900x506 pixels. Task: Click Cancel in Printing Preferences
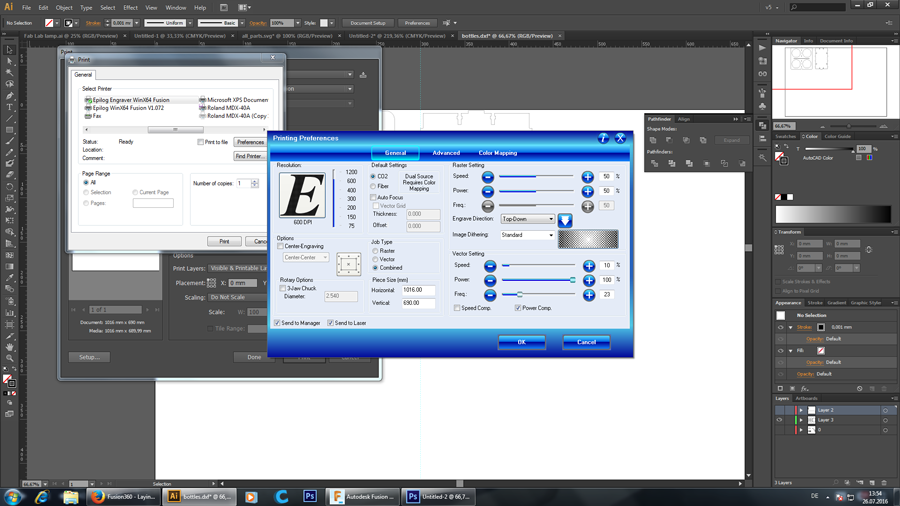click(586, 342)
